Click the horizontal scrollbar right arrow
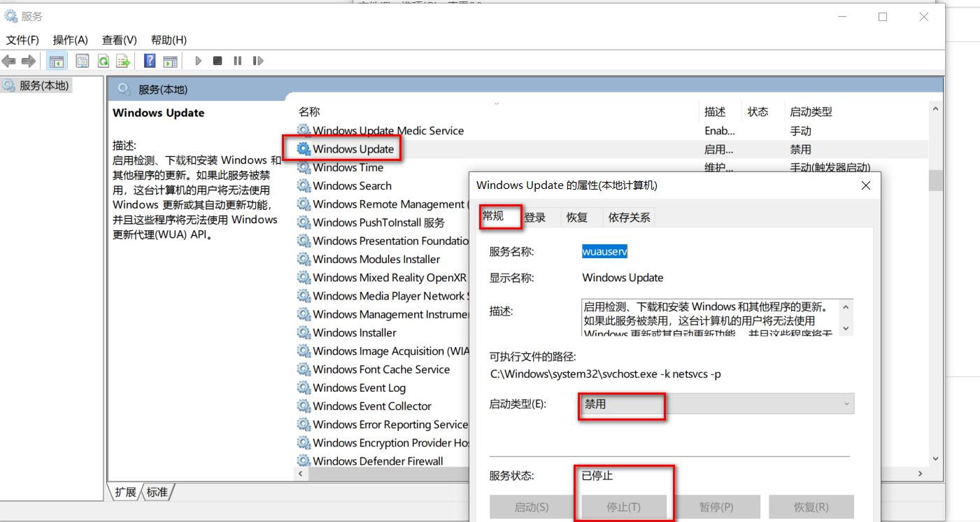980x522 pixels. point(921,474)
